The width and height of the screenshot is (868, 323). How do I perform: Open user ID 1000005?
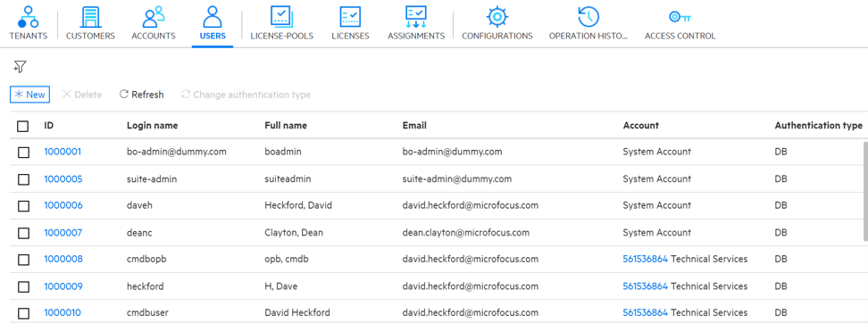point(63,178)
